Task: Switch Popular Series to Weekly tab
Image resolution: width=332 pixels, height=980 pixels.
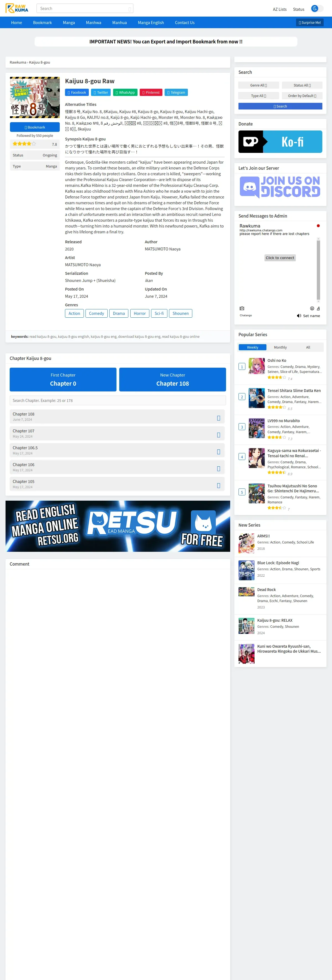Action: click(252, 347)
